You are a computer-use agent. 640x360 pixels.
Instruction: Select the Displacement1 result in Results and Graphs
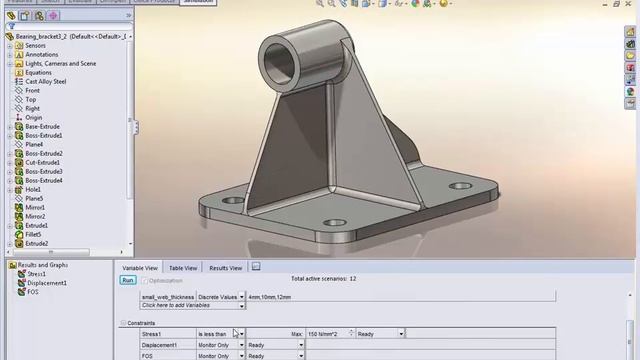[x=47, y=283]
